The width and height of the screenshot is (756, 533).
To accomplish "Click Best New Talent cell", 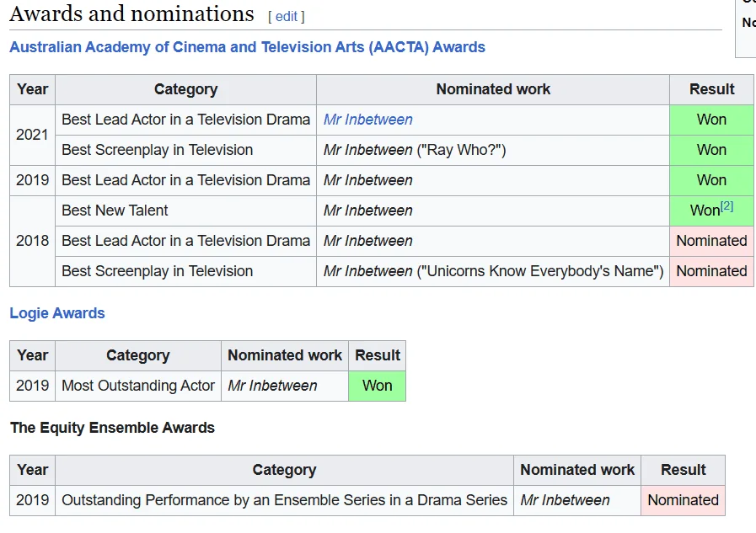I will click(185, 211).
